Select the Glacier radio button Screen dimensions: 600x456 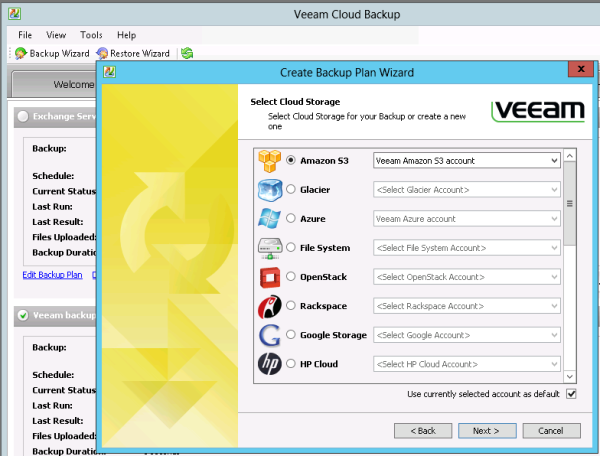click(x=292, y=190)
